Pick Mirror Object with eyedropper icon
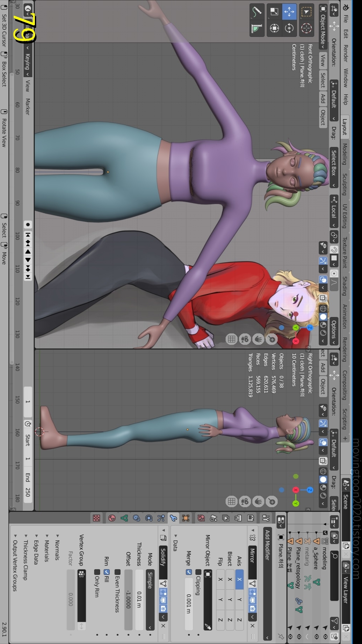Viewport: 362px width, 644px height. coord(208,626)
